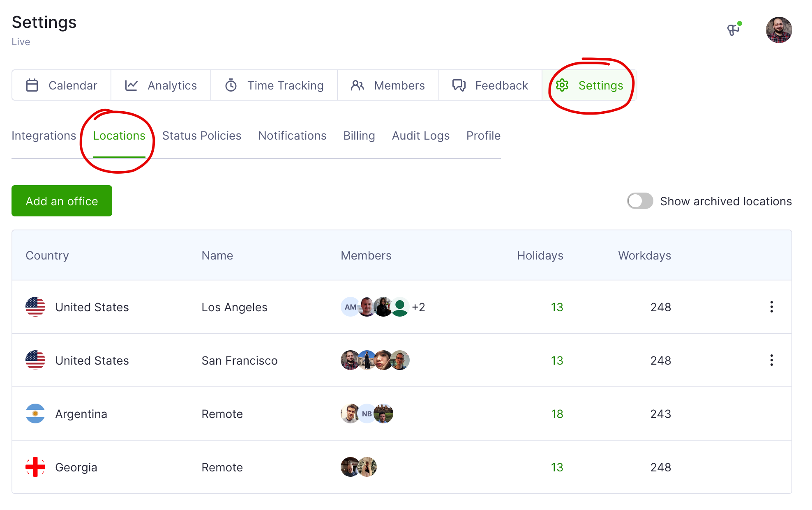Screen dimensions: 812x510
Task: Open the Members section
Action: click(388, 85)
